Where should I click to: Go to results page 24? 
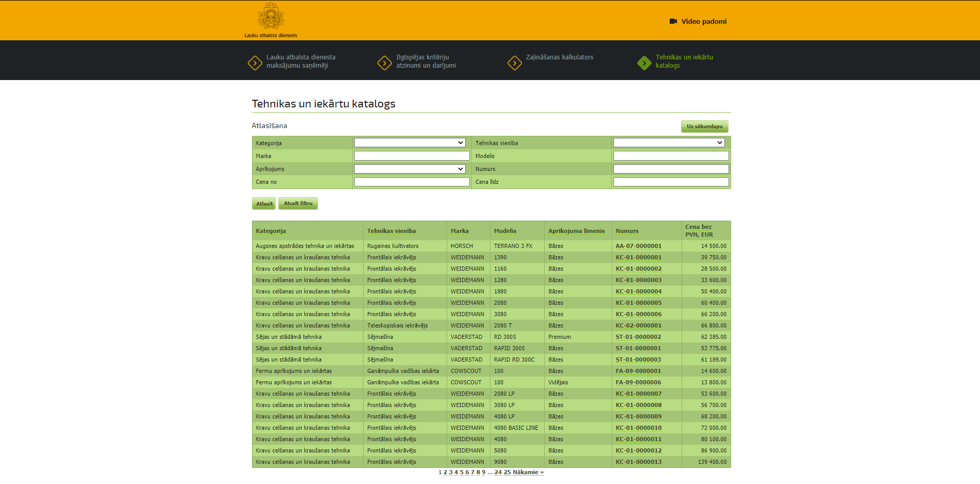[498, 472]
